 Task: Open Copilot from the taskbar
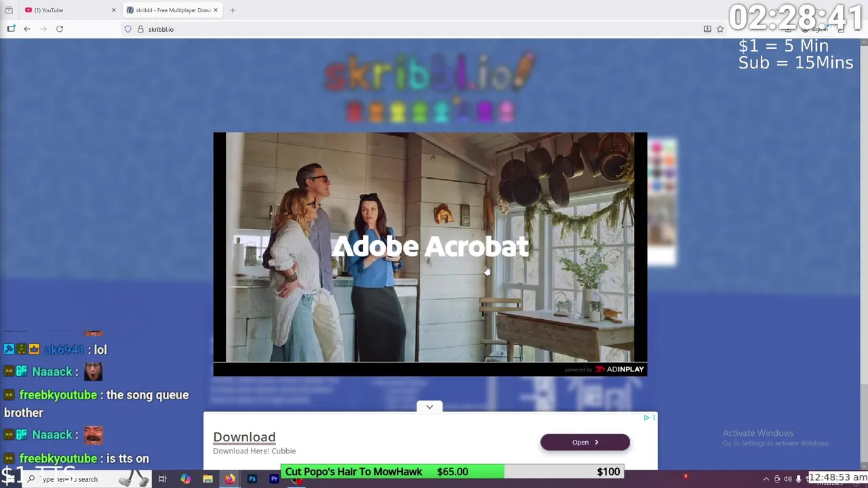click(185, 479)
